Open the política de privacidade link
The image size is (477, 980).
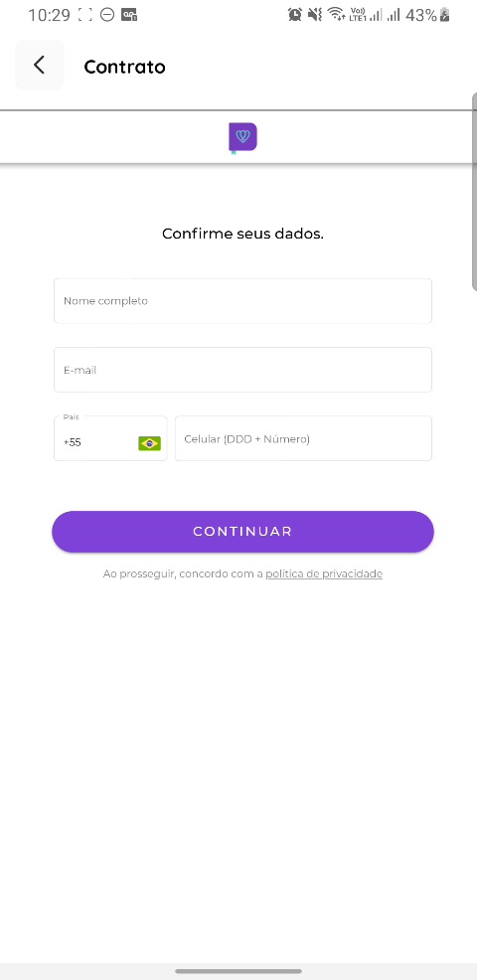click(x=324, y=573)
